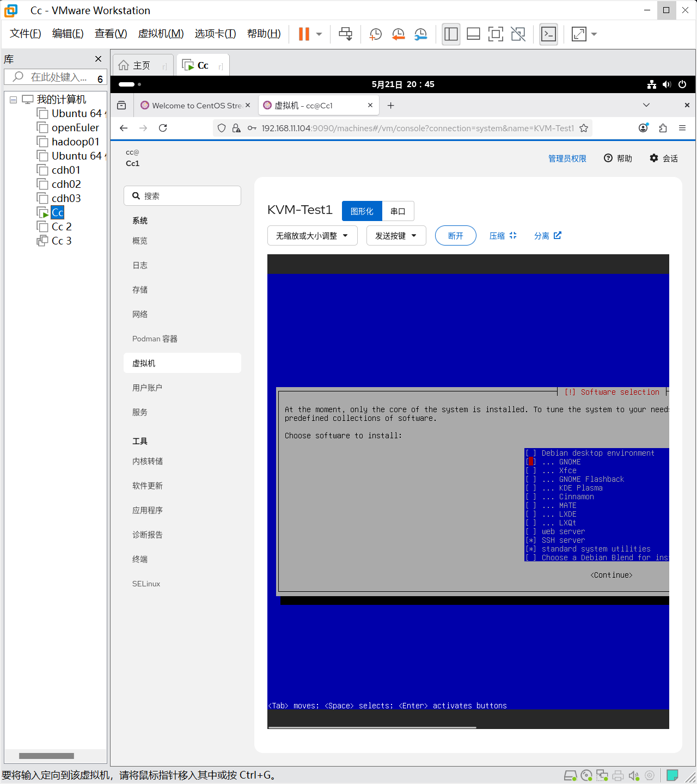Toggle the web server checkbox

(x=530, y=531)
